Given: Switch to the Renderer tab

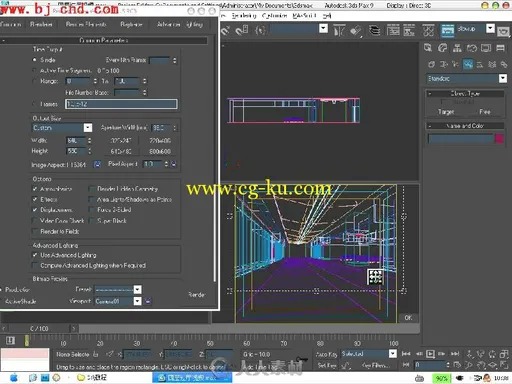Looking at the screenshot, I should 41,24.
